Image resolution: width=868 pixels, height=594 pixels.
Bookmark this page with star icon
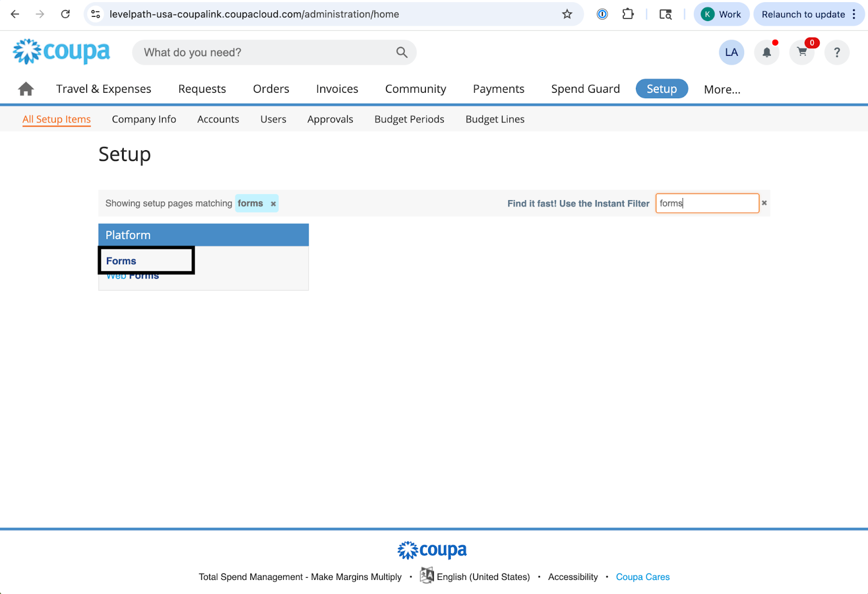567,14
